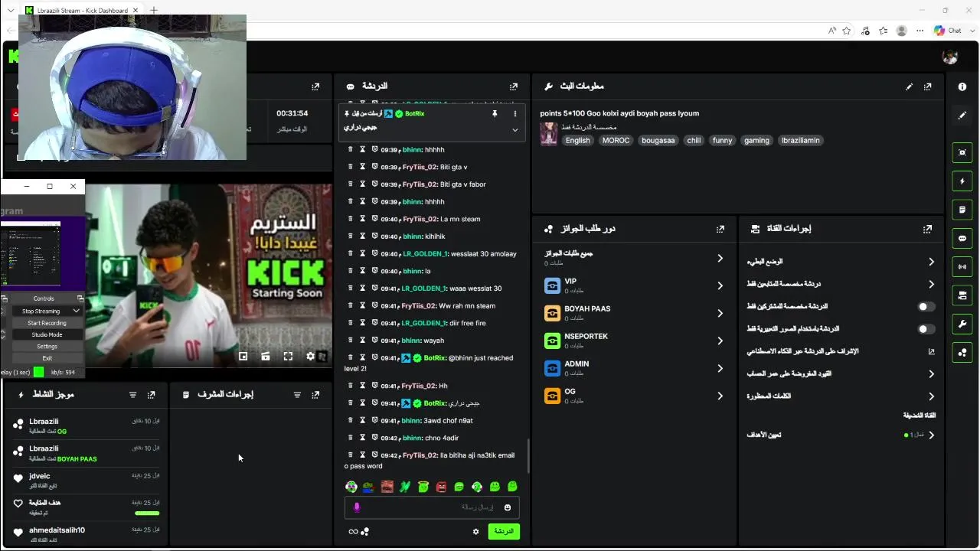
Task: Select the English tag
Action: pos(577,141)
